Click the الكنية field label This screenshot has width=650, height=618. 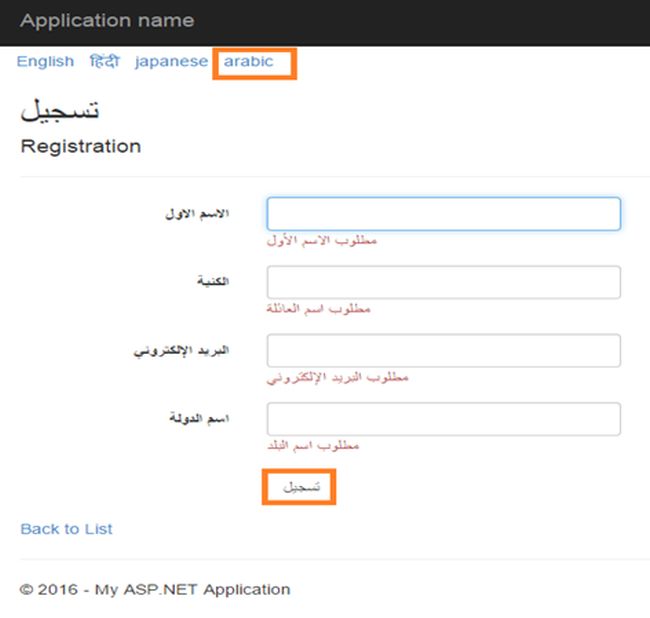coord(213,282)
